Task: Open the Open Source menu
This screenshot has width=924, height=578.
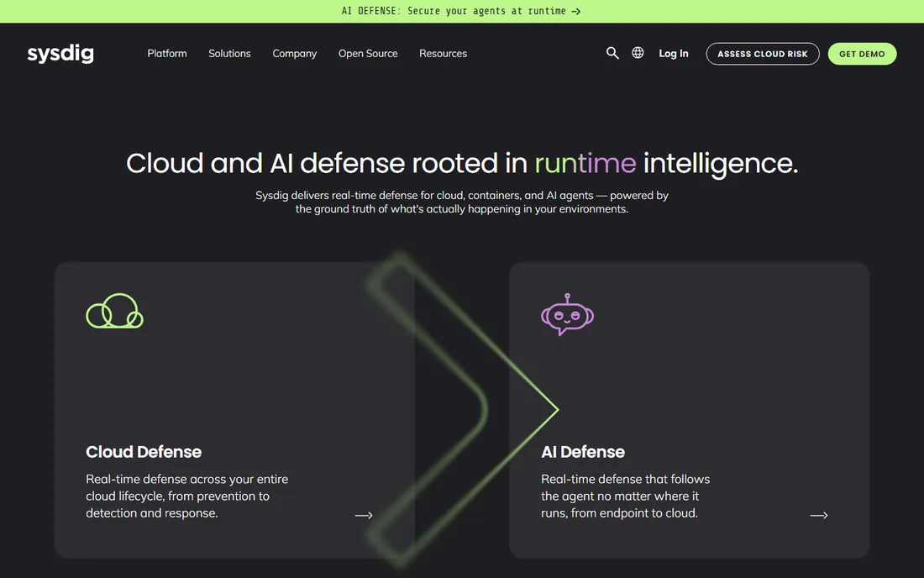Action: (x=368, y=54)
